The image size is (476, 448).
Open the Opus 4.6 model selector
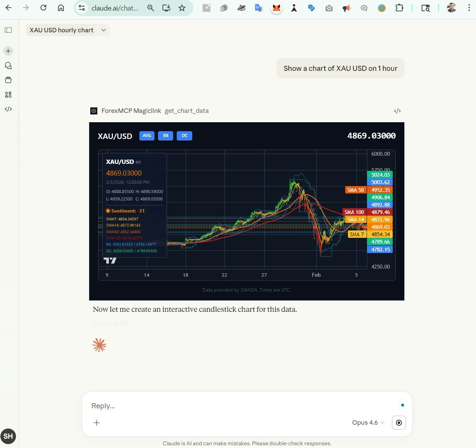click(x=367, y=422)
